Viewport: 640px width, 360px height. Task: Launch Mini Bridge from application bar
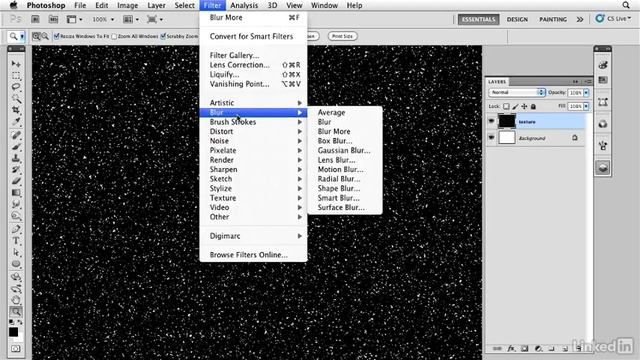[x=53, y=19]
